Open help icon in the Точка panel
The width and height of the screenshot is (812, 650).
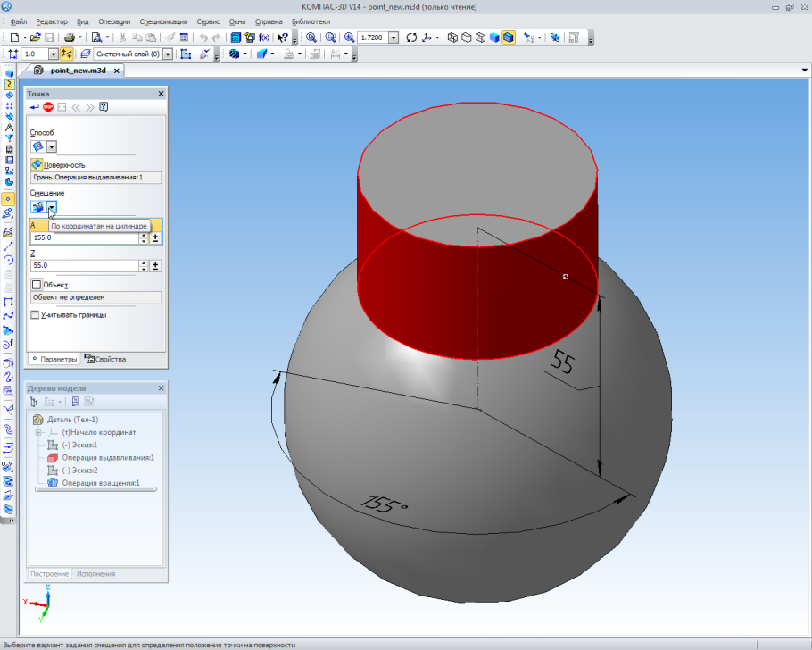click(104, 107)
